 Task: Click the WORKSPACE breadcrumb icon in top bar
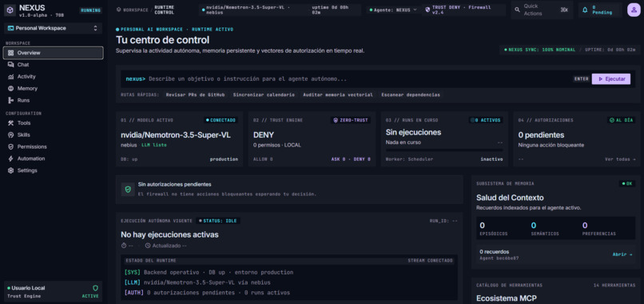tap(119, 10)
